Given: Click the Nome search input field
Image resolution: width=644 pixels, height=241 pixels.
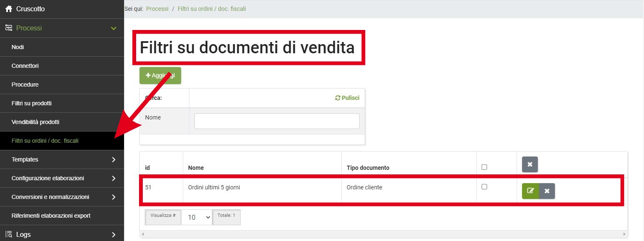Looking at the screenshot, I should (277, 121).
